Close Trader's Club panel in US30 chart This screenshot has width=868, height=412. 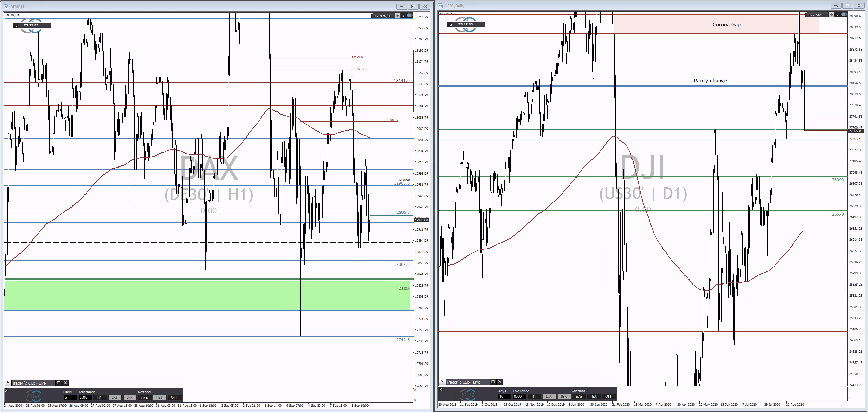[500, 382]
